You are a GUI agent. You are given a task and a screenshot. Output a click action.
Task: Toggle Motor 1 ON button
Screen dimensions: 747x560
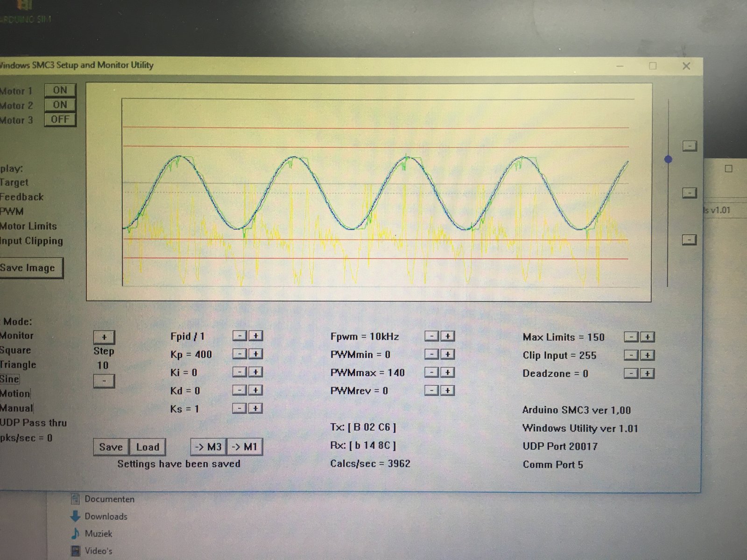pyautogui.click(x=60, y=90)
